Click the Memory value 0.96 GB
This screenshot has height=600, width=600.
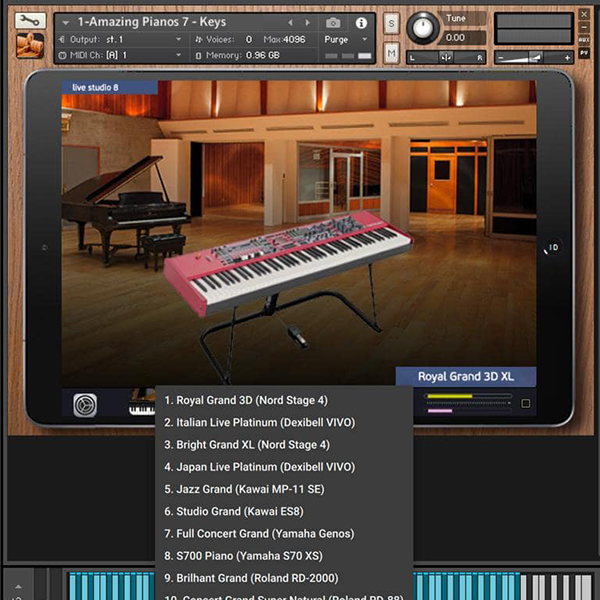click(x=262, y=55)
